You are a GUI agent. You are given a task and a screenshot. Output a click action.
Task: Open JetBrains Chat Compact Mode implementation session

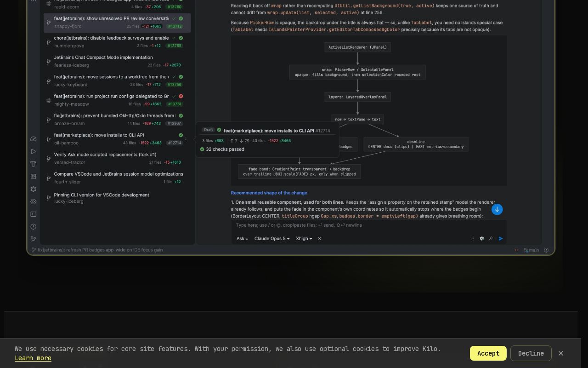pos(117,61)
